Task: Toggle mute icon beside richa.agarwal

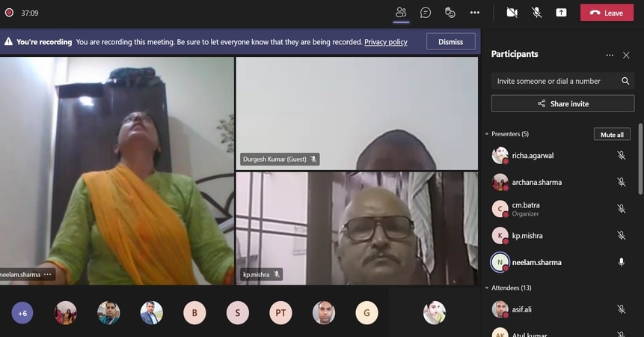Action: [621, 156]
